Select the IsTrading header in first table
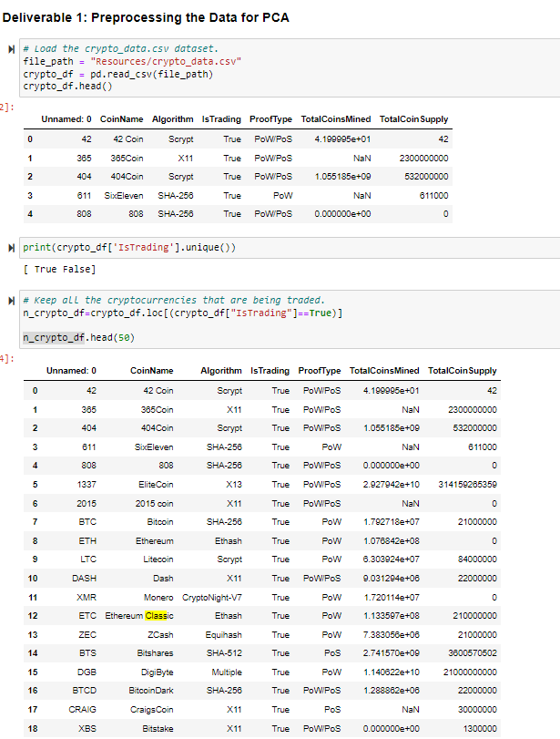This screenshot has height=739, width=560. 221,119
